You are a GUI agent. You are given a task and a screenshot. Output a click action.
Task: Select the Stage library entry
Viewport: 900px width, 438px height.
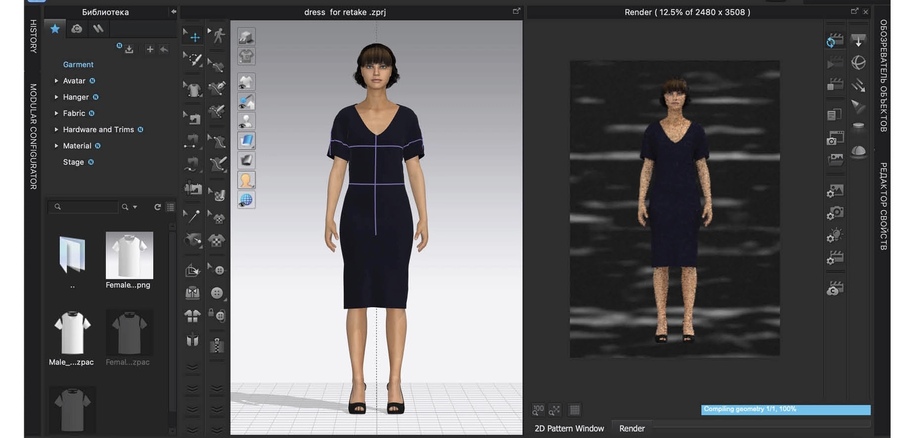(73, 162)
